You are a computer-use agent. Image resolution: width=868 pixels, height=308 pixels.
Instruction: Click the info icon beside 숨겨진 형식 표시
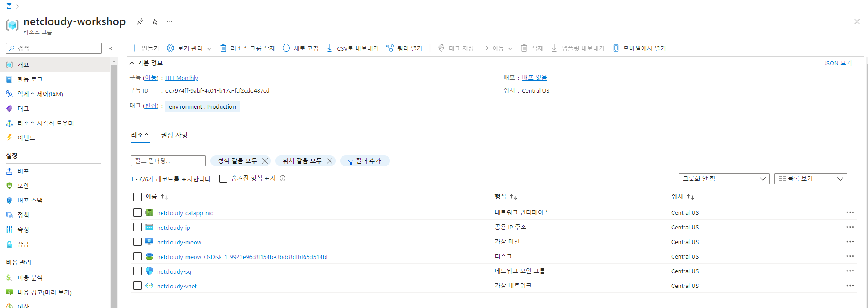[x=283, y=179]
